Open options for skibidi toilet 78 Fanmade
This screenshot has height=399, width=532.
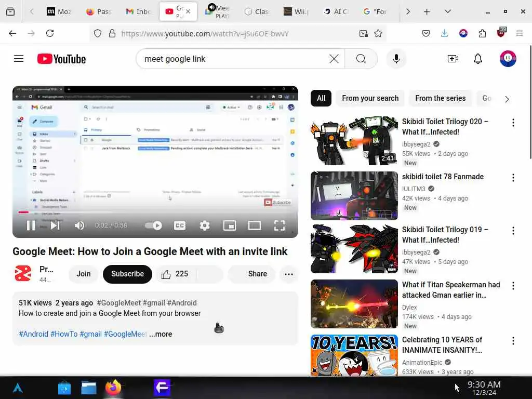point(513,178)
